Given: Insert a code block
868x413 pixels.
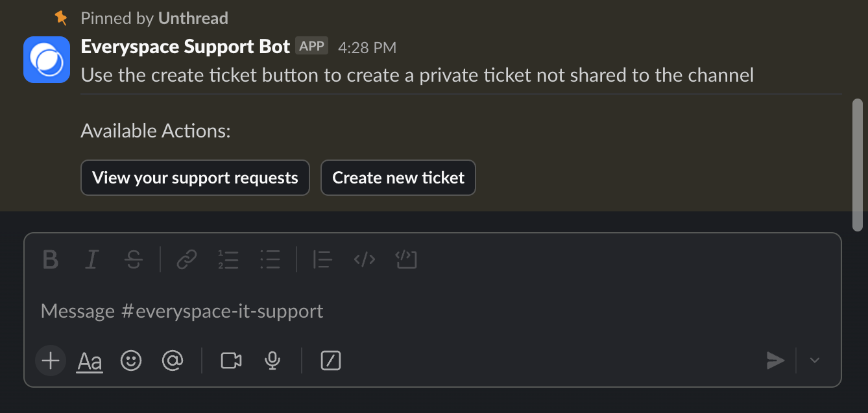Looking at the screenshot, I should tap(406, 259).
